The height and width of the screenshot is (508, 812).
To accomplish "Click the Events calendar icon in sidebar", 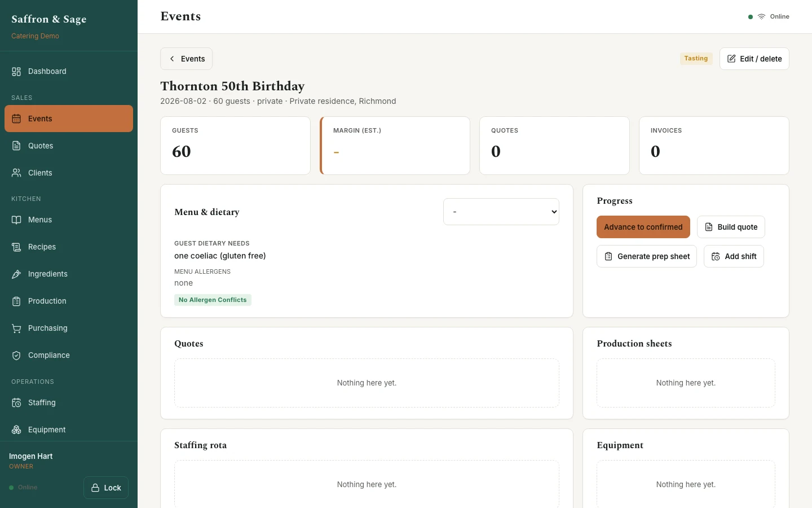I will point(16,119).
